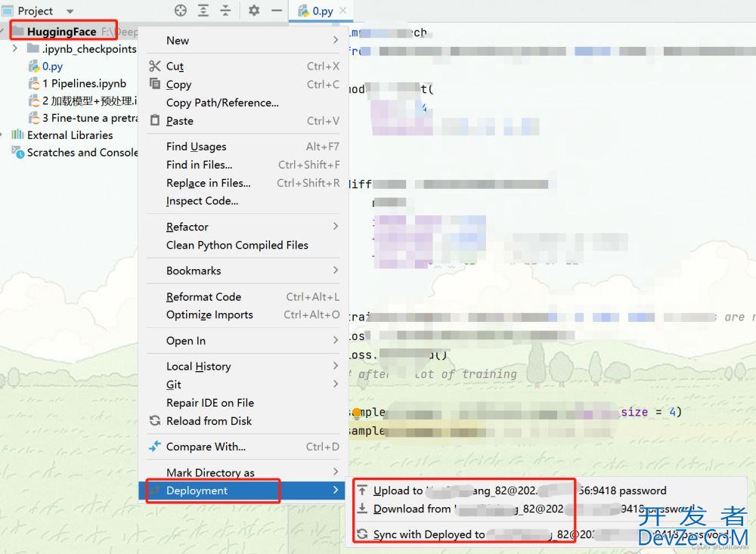756x554 pixels.
Task: Click the Sync with Deployed icon
Action: click(362, 534)
